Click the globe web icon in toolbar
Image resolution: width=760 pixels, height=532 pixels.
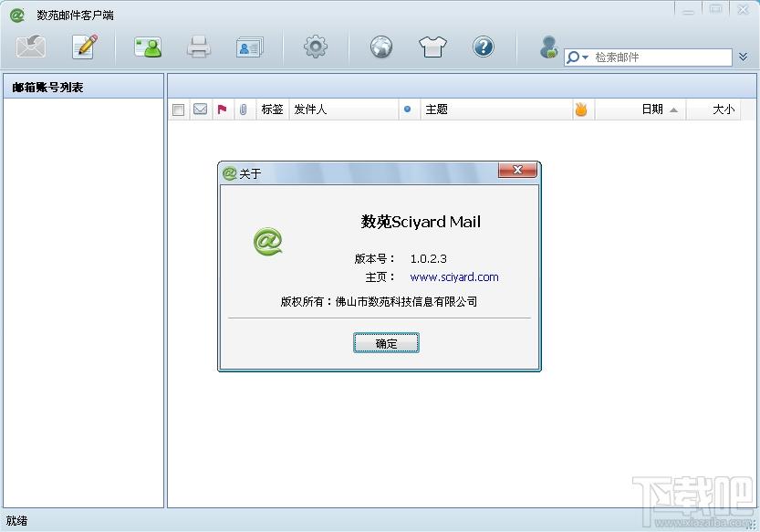coord(381,47)
